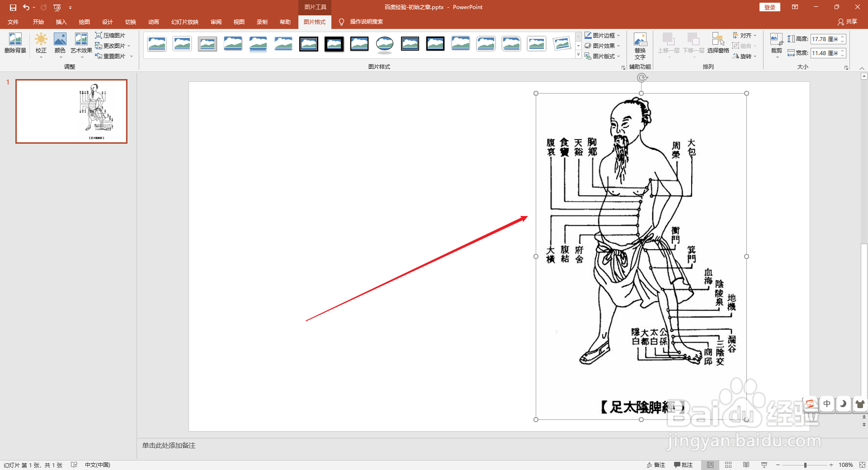The width and height of the screenshot is (868, 470).
Task: Click the Save icon in quick access toolbar
Action: point(13,7)
